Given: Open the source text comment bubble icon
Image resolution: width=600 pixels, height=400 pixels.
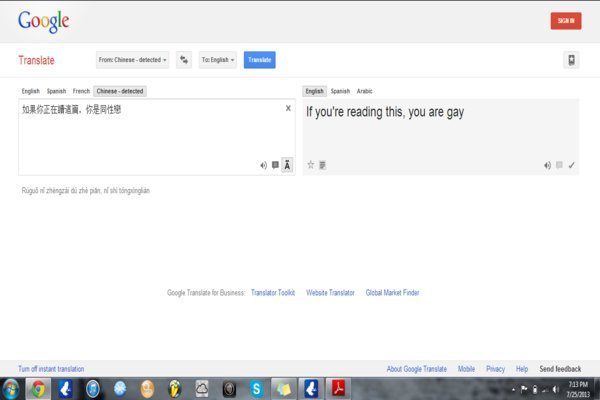Looking at the screenshot, I should coord(275,165).
